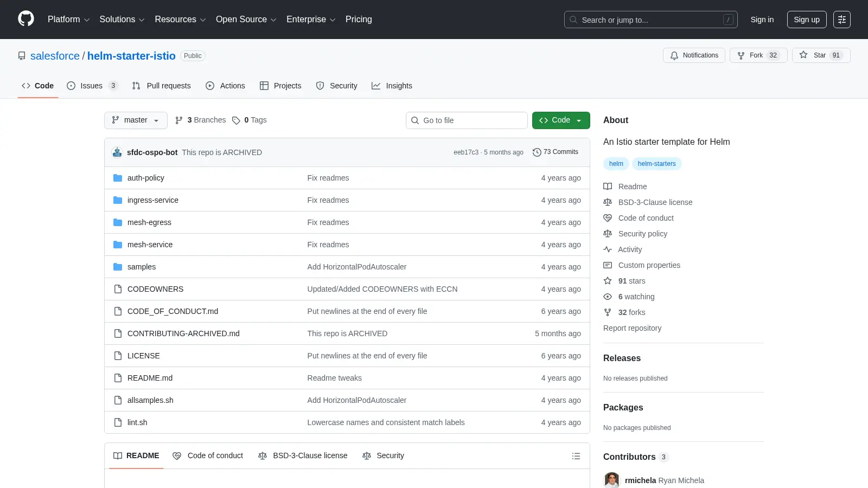
Task: Click the Notifications bell button
Action: (694, 55)
